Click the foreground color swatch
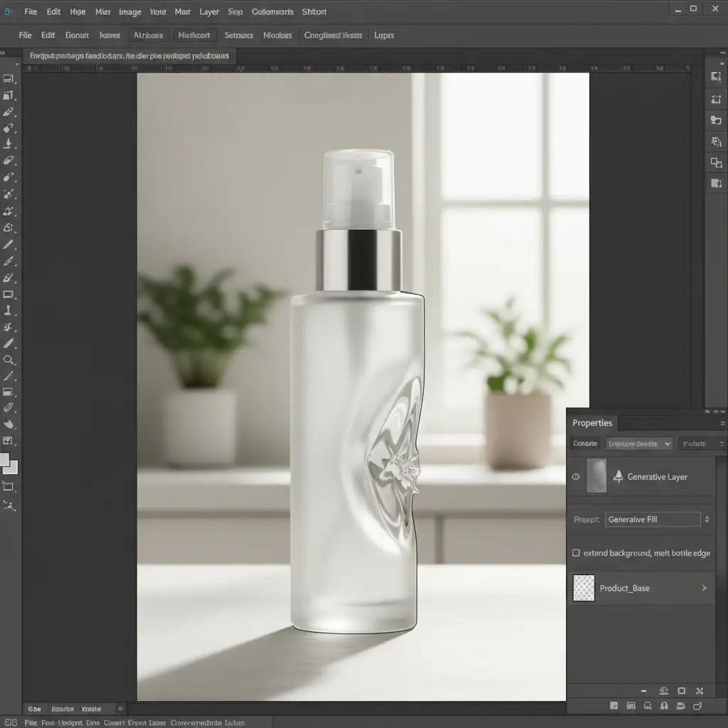728x728 pixels. point(5,460)
